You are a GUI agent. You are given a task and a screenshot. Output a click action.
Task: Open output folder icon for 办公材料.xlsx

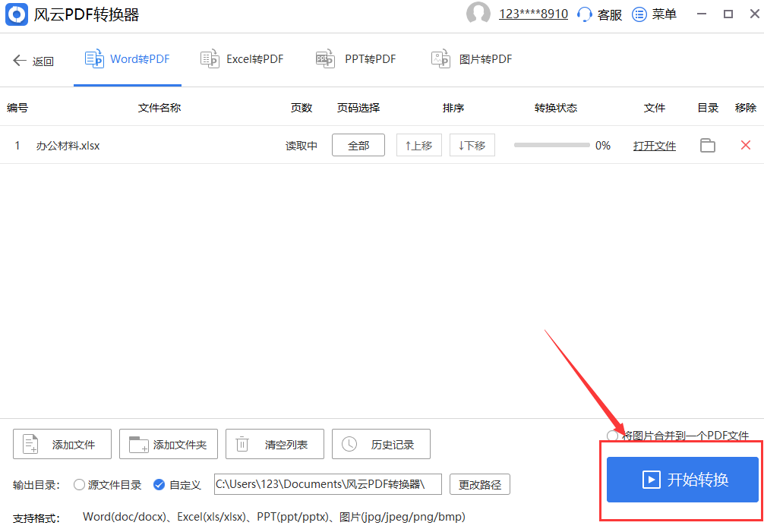(708, 145)
